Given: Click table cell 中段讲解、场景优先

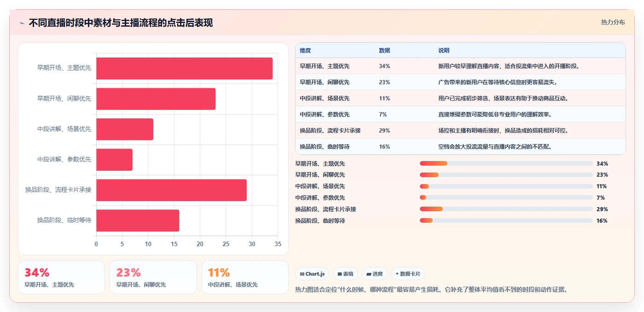Looking at the screenshot, I should (325, 98).
